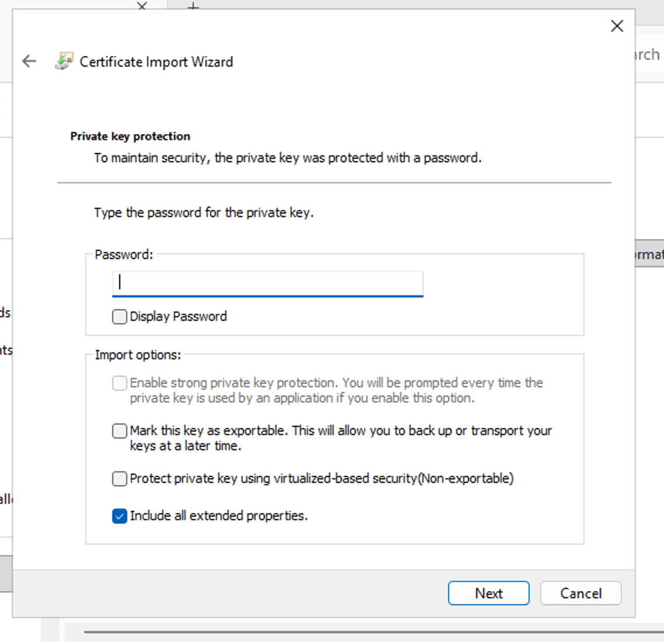Enable virtualized-based security protection checkbox
Viewport: 664px width, 644px height.
tap(120, 479)
